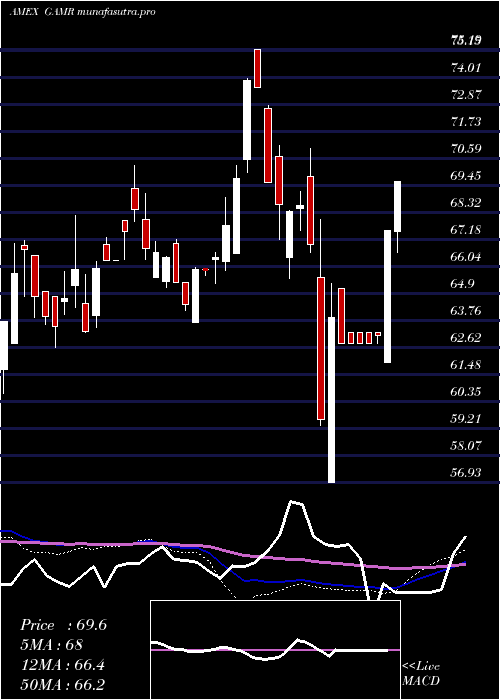
Task: Select the highest red candle near 75.19
Action: pos(258,68)
